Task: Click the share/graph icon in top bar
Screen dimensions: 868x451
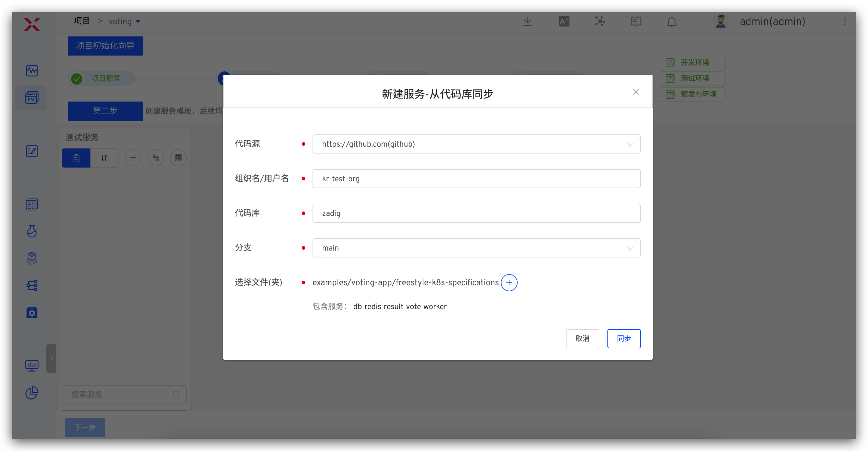Action: point(600,21)
